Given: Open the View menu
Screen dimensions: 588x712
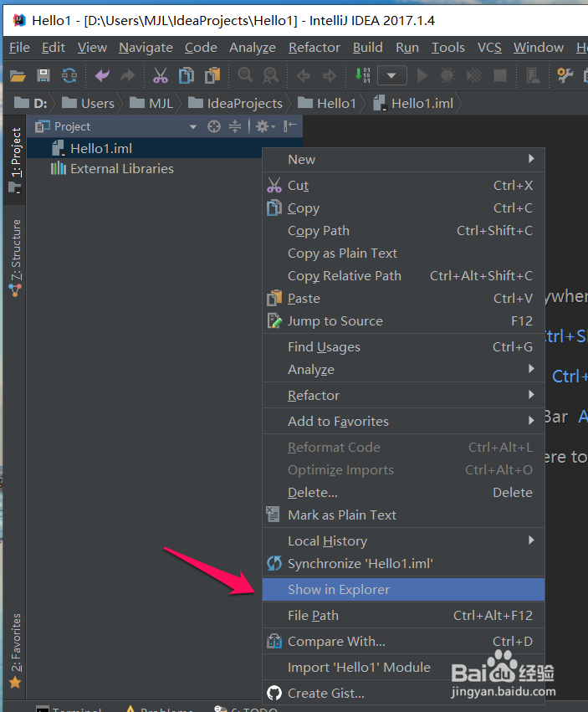Looking at the screenshot, I should click(x=92, y=48).
